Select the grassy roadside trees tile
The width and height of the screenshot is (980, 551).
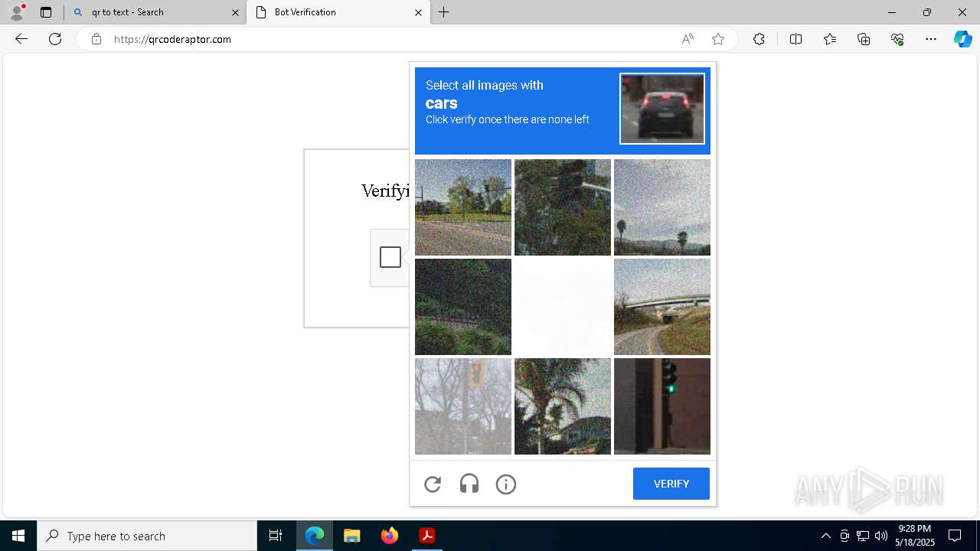pos(463,207)
